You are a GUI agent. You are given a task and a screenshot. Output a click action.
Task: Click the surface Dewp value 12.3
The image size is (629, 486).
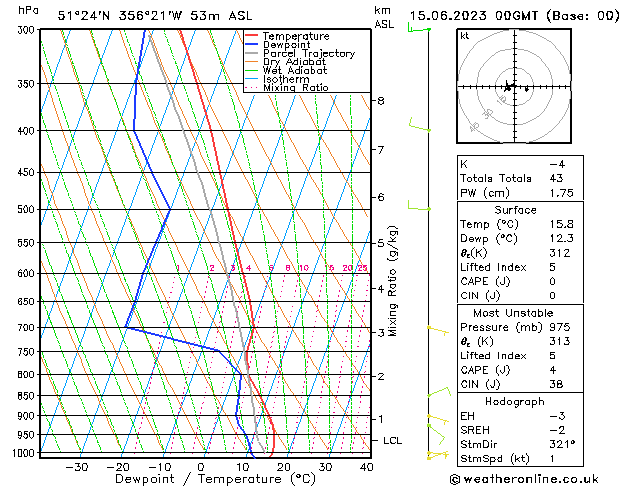click(x=562, y=239)
